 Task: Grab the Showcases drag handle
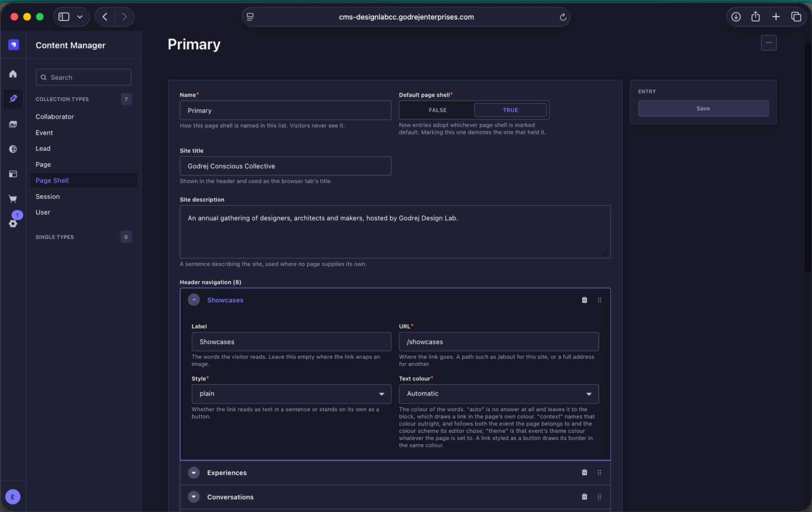[x=599, y=300]
